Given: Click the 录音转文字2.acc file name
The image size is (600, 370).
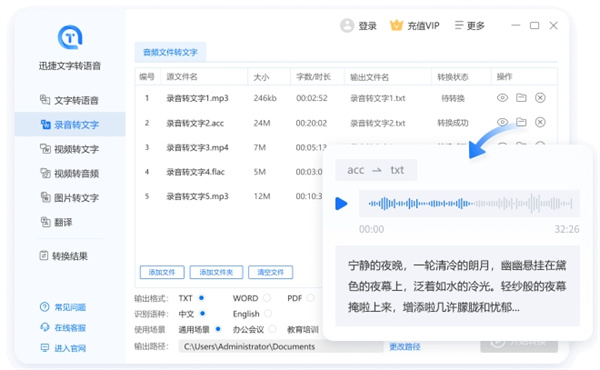Looking at the screenshot, I should 195,123.
